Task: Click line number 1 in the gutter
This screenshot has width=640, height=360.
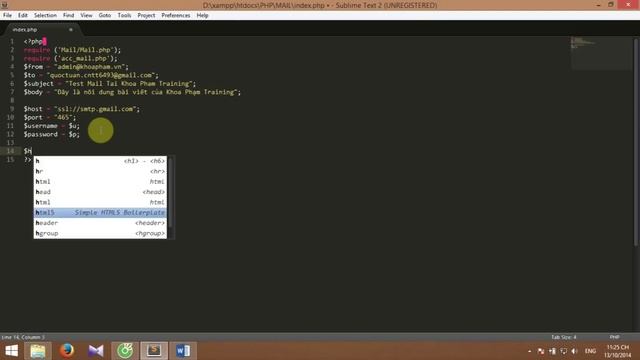Action: tap(12, 41)
